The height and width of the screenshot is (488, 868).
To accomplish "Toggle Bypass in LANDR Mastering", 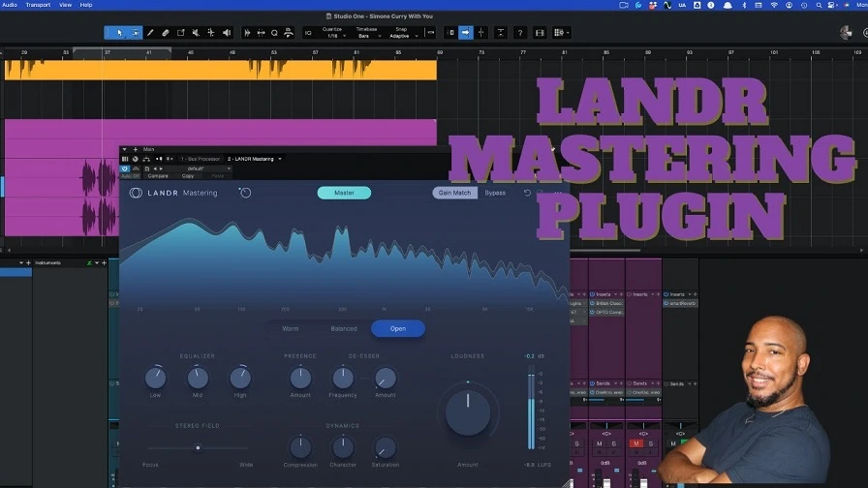I will (495, 193).
